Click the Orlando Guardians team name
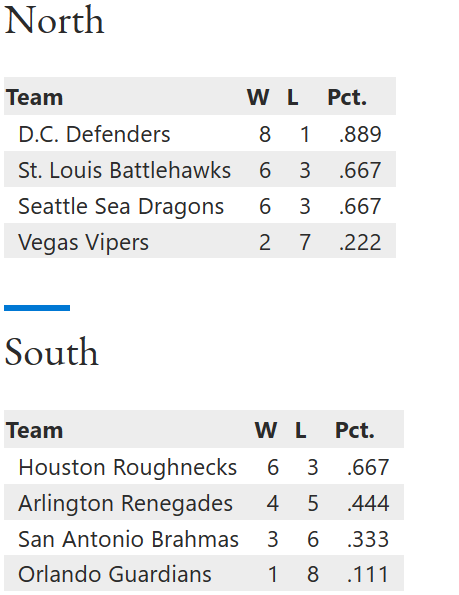This screenshot has width=459, height=595. pos(115,574)
